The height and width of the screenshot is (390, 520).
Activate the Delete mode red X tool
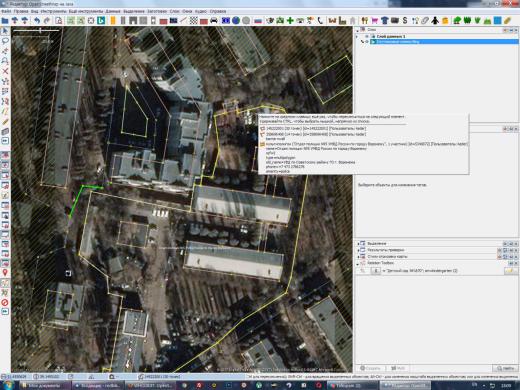pos(5,71)
